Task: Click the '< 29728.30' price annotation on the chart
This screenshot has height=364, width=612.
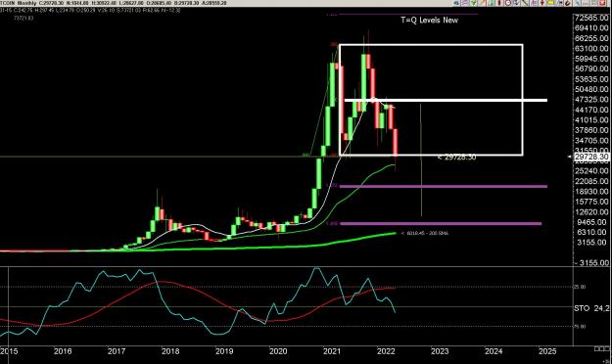Action: tap(456, 158)
